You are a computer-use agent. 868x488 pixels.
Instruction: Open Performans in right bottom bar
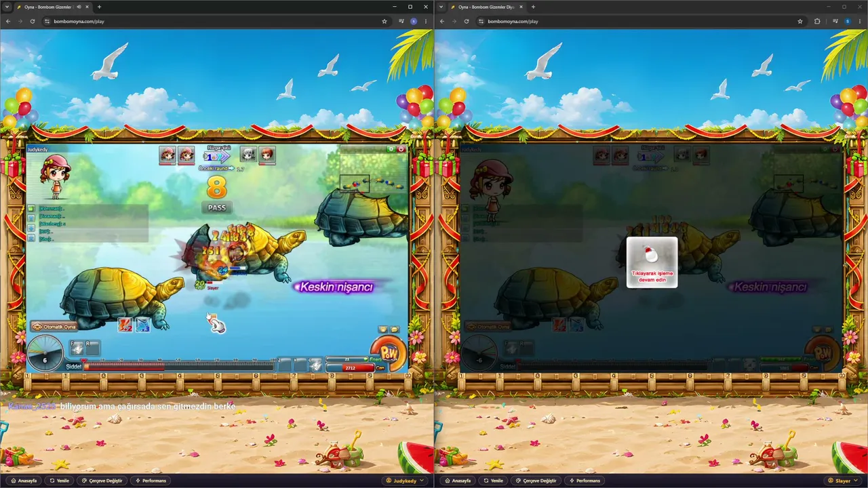(x=585, y=481)
